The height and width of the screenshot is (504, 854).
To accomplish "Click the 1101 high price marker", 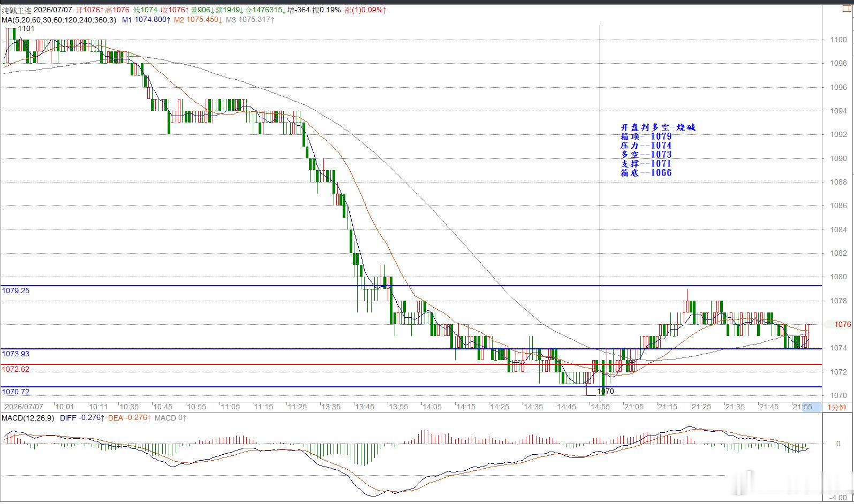I will (x=26, y=28).
